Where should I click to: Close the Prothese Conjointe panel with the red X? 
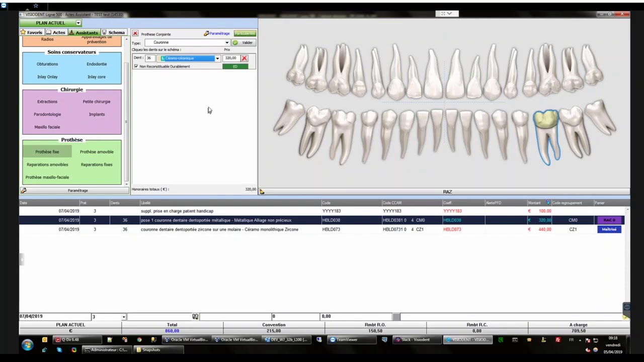coord(135,34)
